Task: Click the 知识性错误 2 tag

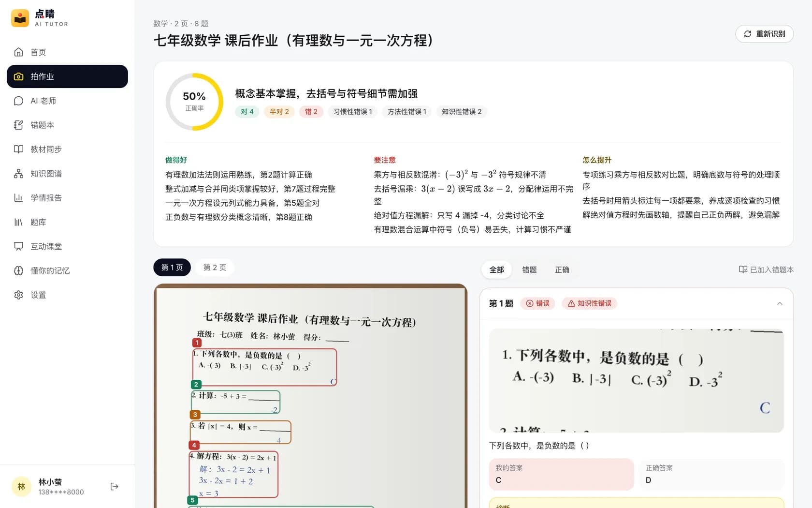Action: 462,112
